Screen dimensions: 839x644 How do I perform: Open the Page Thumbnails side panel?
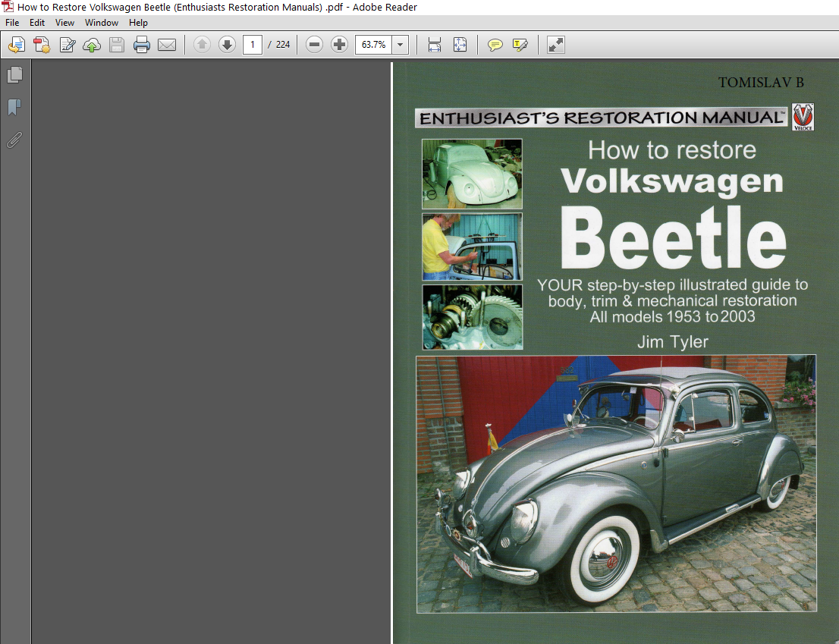[x=15, y=75]
